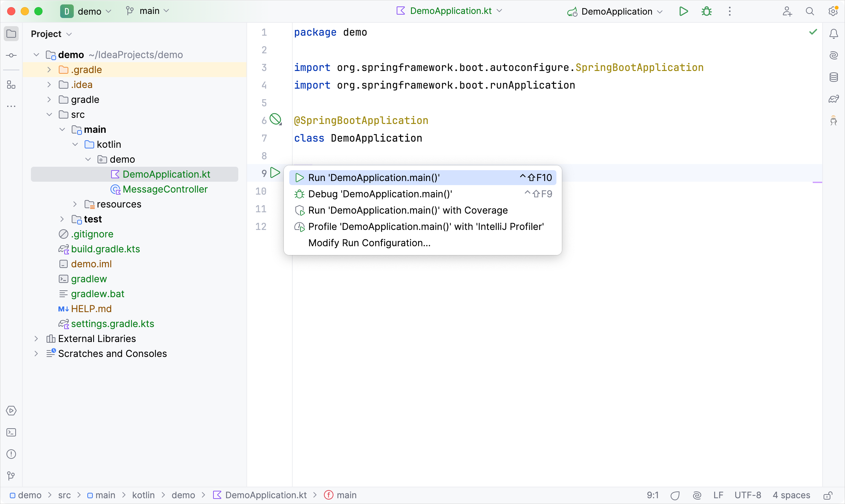Open AI Assistant spiral icon in right sidebar
Viewport: 845px width, 504px height.
tap(834, 55)
